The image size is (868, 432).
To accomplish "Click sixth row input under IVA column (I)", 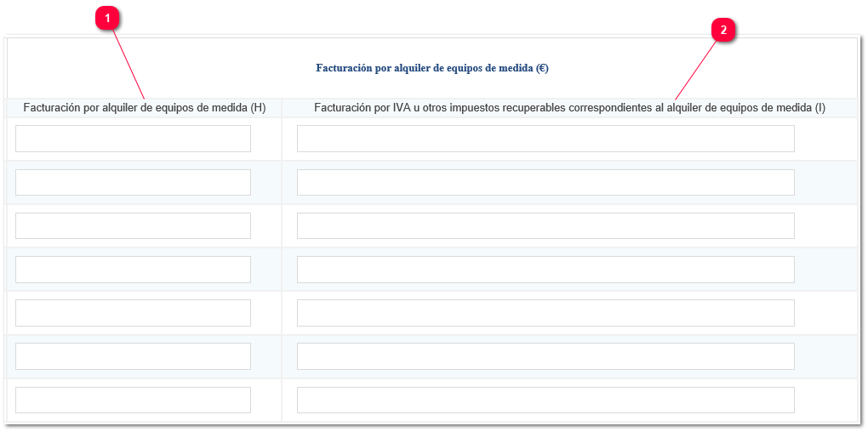I will (545, 356).
